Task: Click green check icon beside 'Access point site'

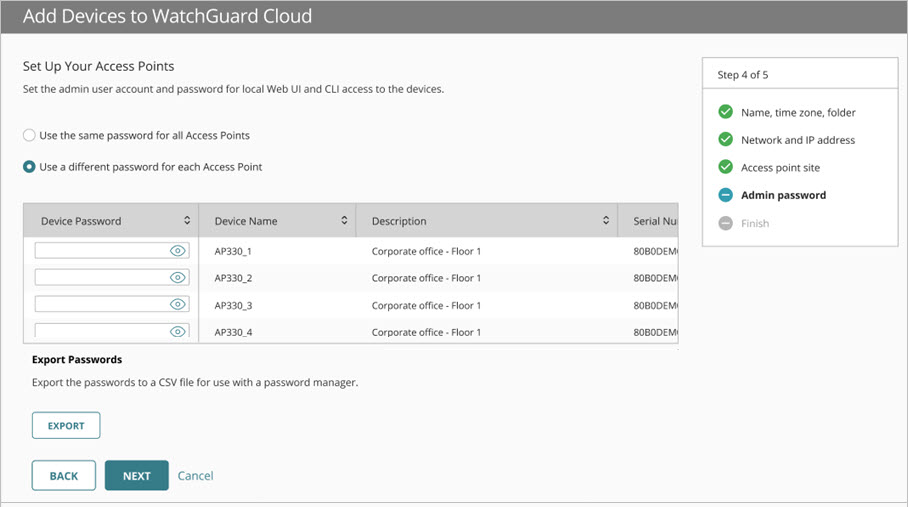Action: [726, 167]
